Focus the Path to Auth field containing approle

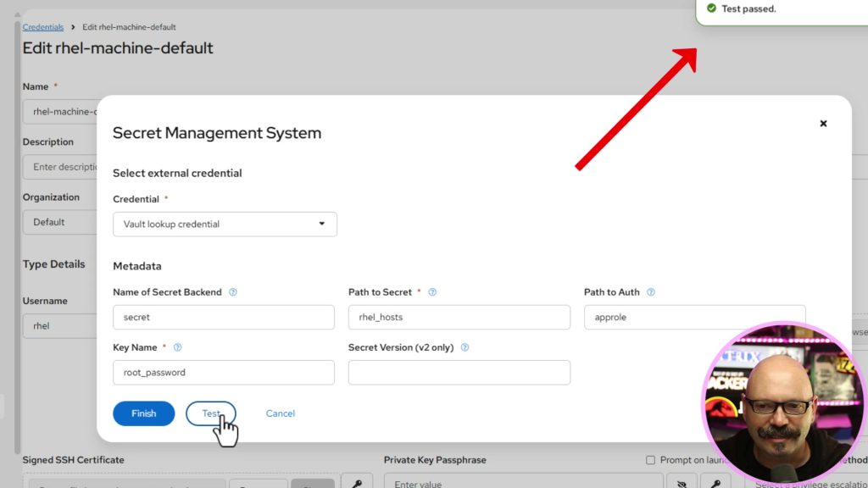click(x=695, y=317)
